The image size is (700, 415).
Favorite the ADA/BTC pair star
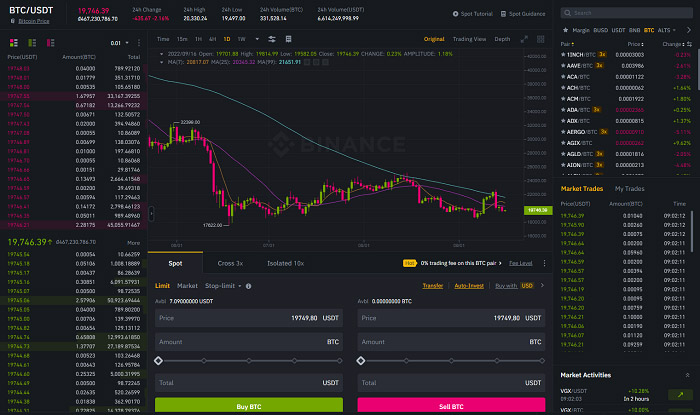coord(563,110)
